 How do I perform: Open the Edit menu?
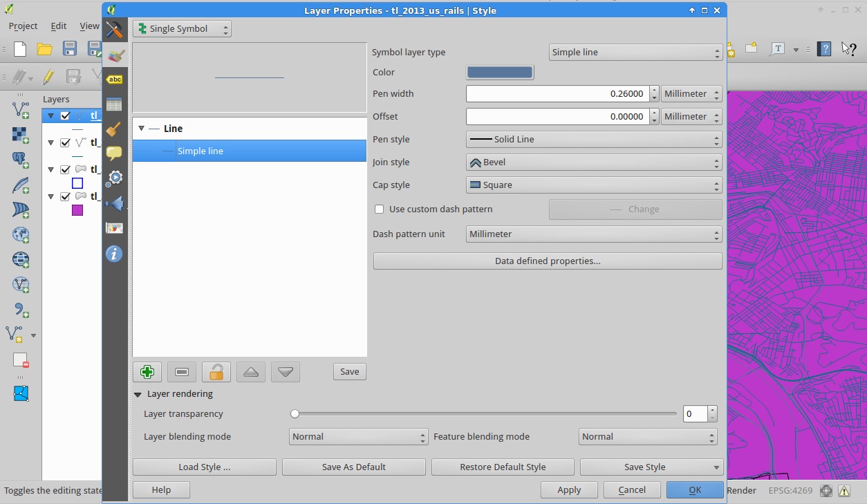tap(59, 26)
